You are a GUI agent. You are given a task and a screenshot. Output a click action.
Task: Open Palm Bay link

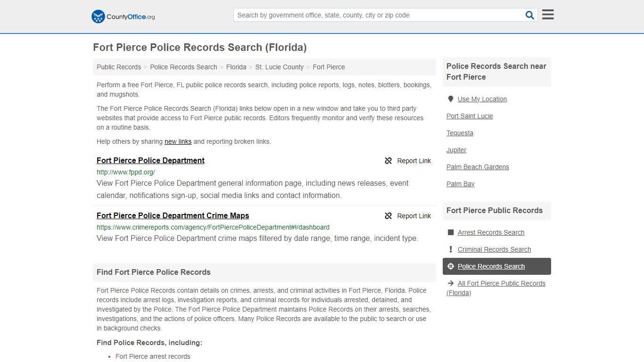point(461,184)
